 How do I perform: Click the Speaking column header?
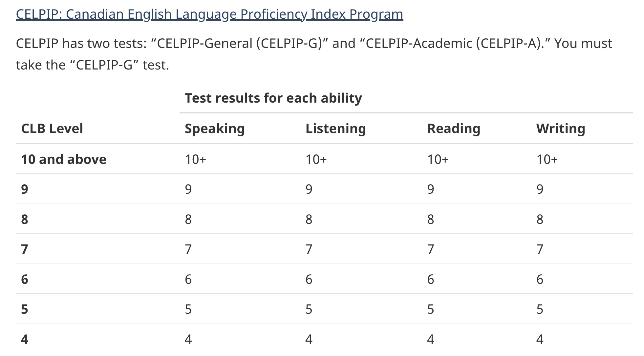(x=215, y=129)
